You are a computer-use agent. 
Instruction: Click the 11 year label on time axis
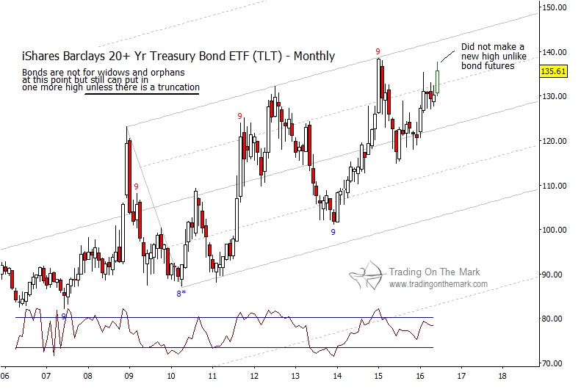[212, 376]
